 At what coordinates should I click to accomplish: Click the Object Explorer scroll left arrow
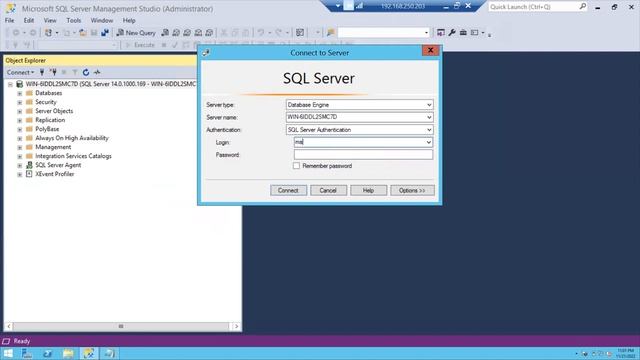9,326
